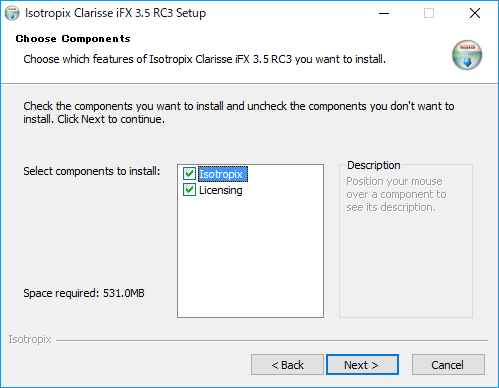This screenshot has height=388, width=499.
Task: Click the NSIS globe logo in the header
Action: (467, 55)
